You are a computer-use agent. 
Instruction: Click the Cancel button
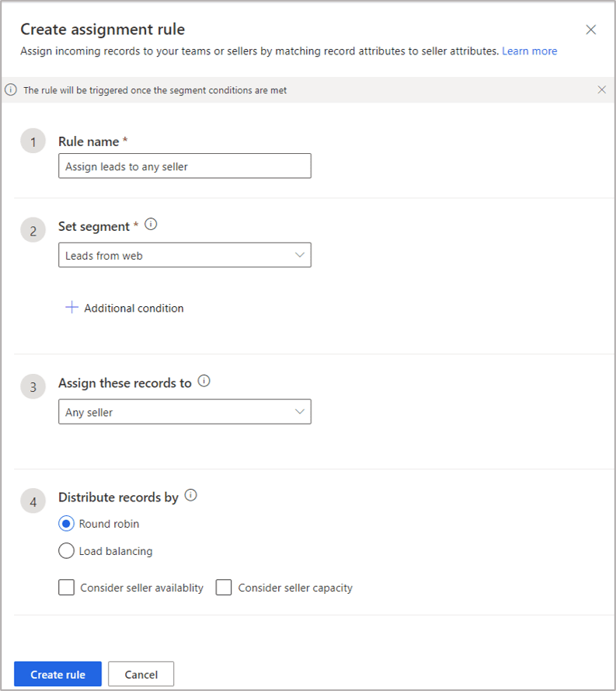click(x=141, y=674)
